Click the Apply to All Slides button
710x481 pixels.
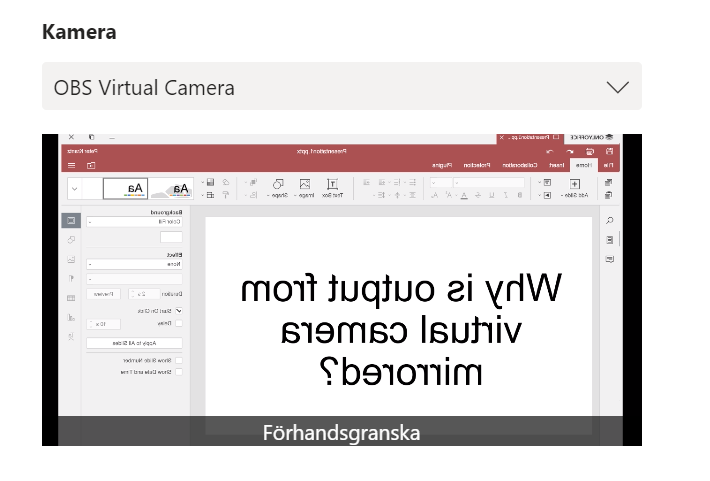(134, 343)
